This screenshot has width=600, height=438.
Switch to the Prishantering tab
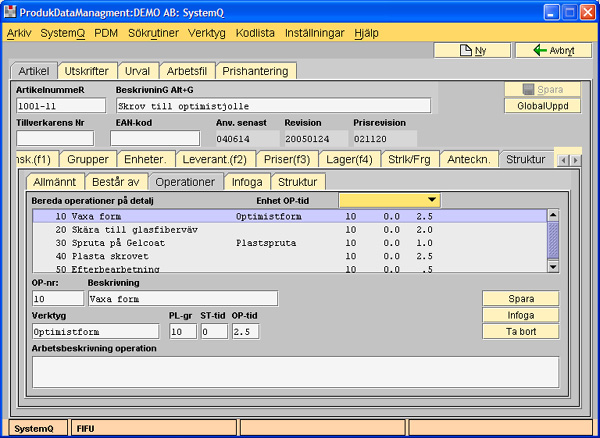click(255, 71)
